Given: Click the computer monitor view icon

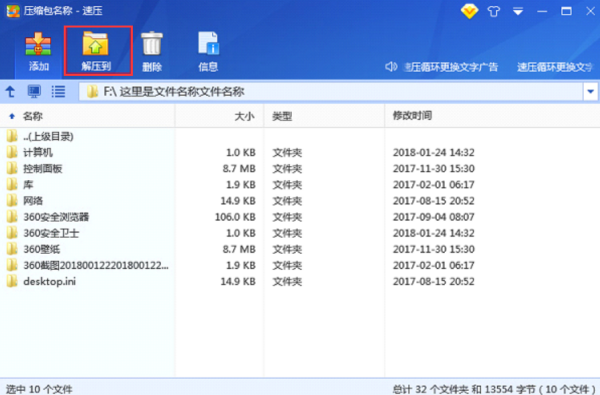Looking at the screenshot, I should (x=34, y=91).
